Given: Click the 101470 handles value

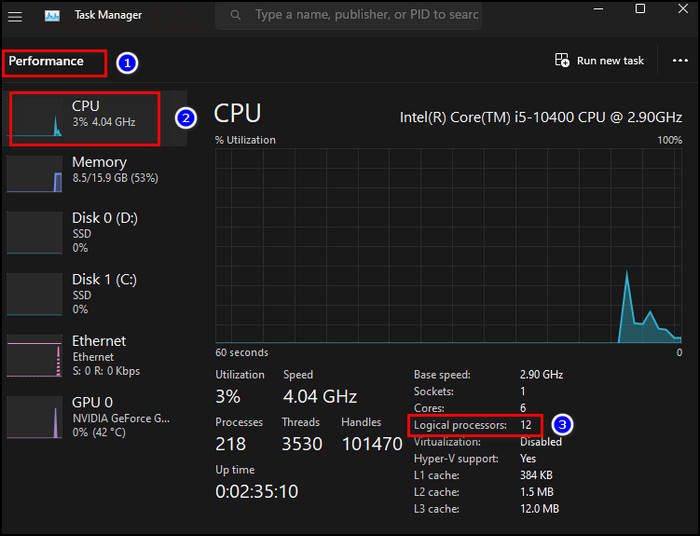Looking at the screenshot, I should pyautogui.click(x=372, y=444).
